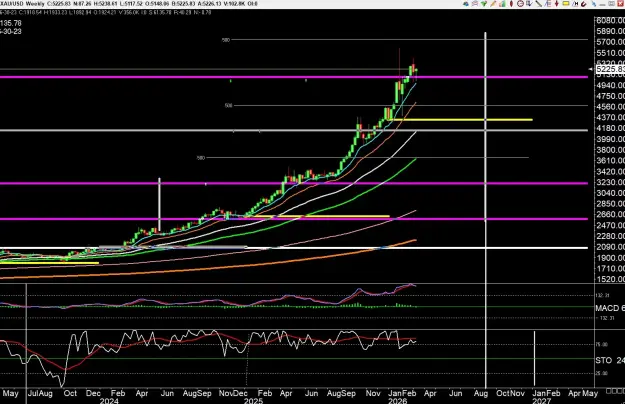Select the blue lines retracement tool
The height and width of the screenshot is (404, 625).
click(548, 4)
